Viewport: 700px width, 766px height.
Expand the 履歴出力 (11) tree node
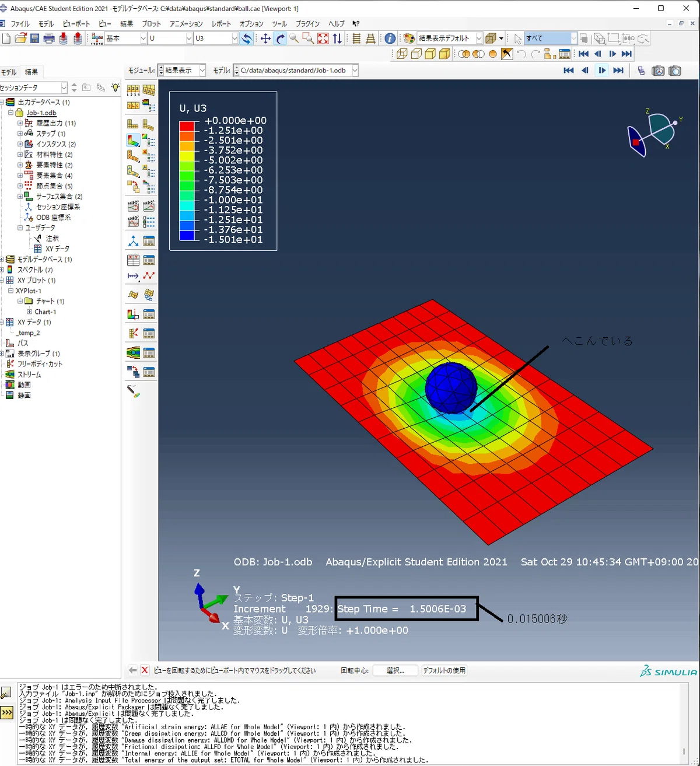20,123
